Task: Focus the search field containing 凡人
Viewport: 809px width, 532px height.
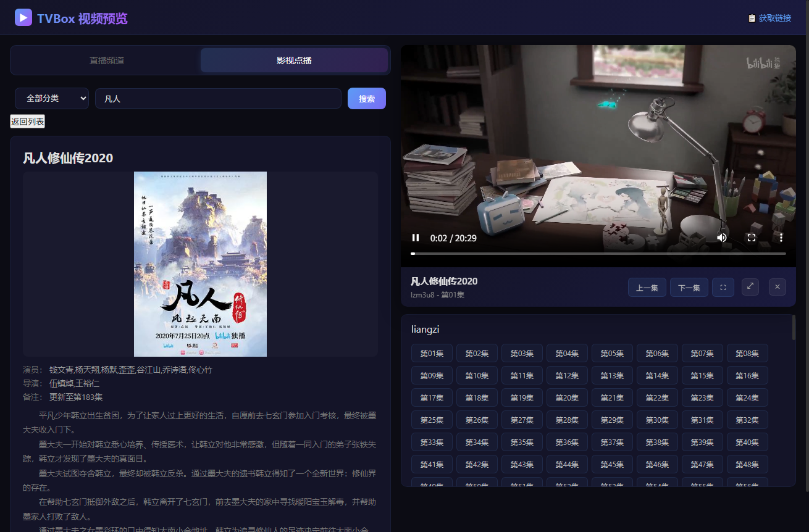Action: tap(218, 98)
